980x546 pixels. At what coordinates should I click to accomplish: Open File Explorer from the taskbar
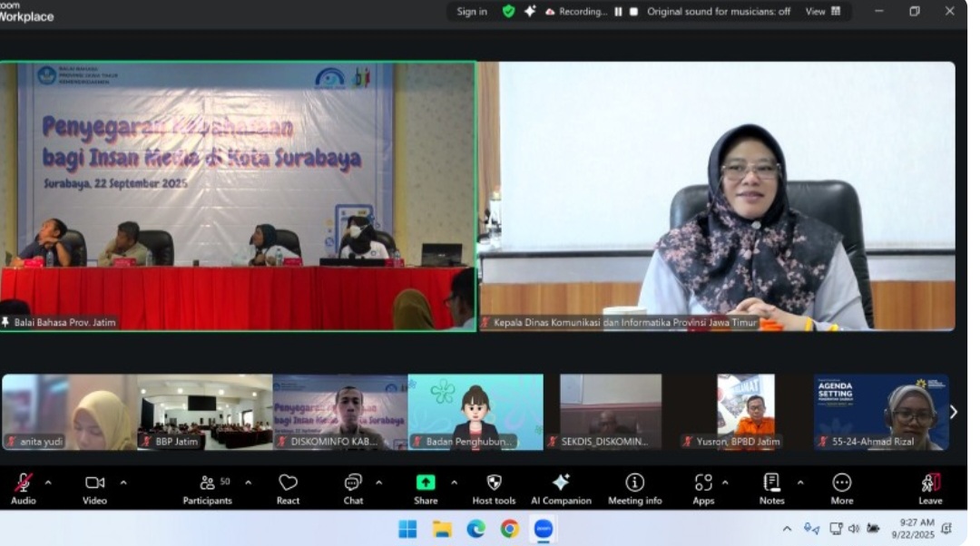[x=442, y=529]
